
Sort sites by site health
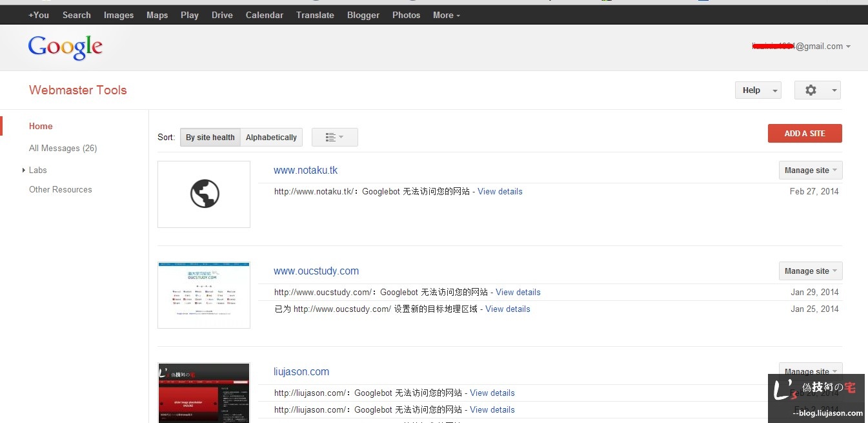click(x=210, y=138)
